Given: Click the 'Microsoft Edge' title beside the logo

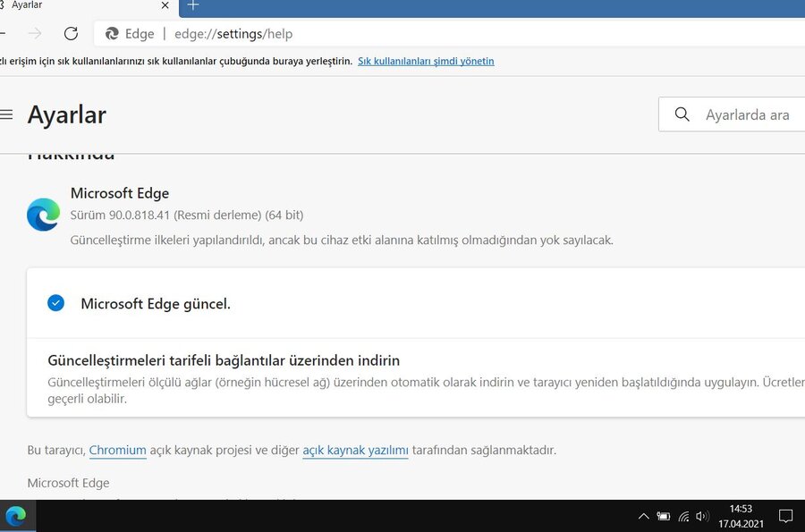Looking at the screenshot, I should [x=120, y=193].
